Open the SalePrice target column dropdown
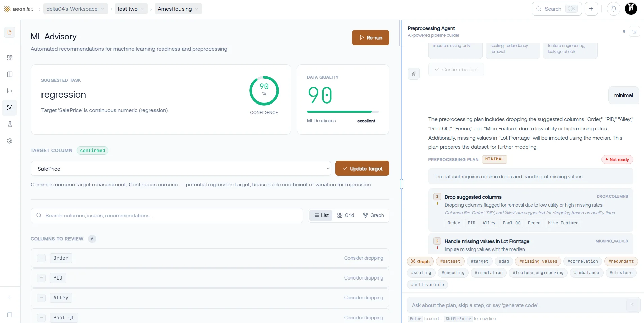Image resolution: width=644 pixels, height=323 pixels. (181, 169)
